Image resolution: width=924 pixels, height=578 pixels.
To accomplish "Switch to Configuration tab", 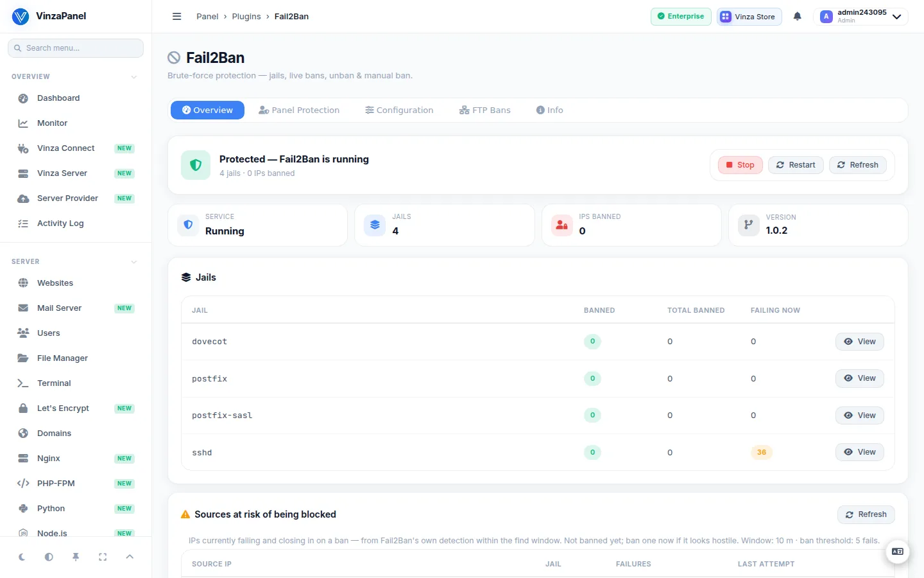I will [x=399, y=110].
